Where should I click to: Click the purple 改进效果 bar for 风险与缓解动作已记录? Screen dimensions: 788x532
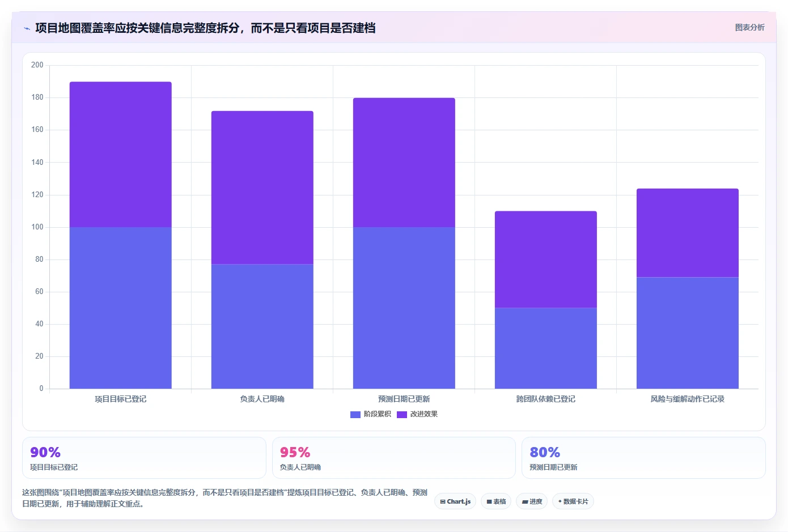tap(688, 233)
